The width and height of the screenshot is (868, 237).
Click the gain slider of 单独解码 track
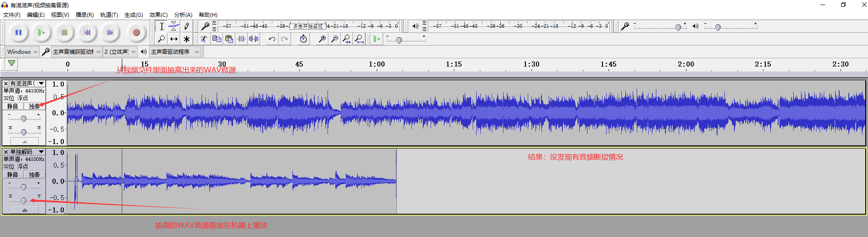(x=24, y=186)
